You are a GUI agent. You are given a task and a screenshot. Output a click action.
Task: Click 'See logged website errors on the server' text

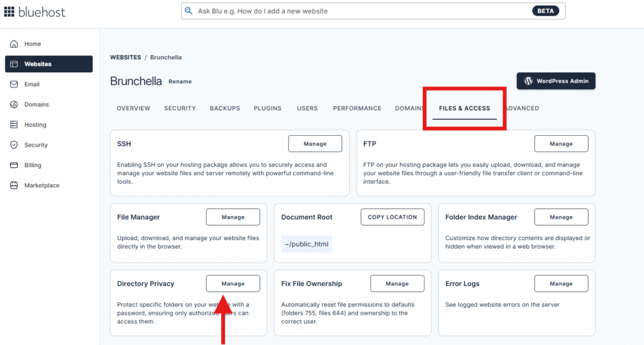pyautogui.click(x=502, y=304)
